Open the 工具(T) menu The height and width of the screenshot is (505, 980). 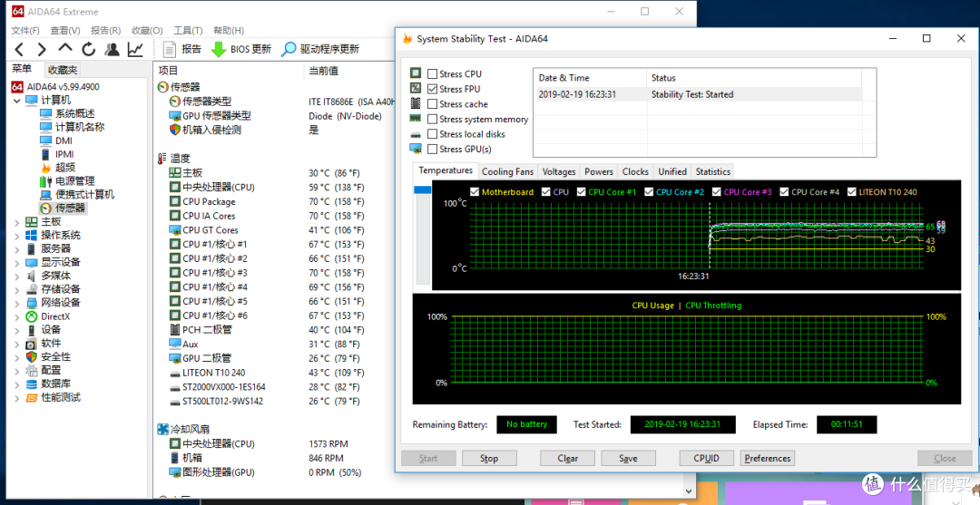click(x=188, y=30)
